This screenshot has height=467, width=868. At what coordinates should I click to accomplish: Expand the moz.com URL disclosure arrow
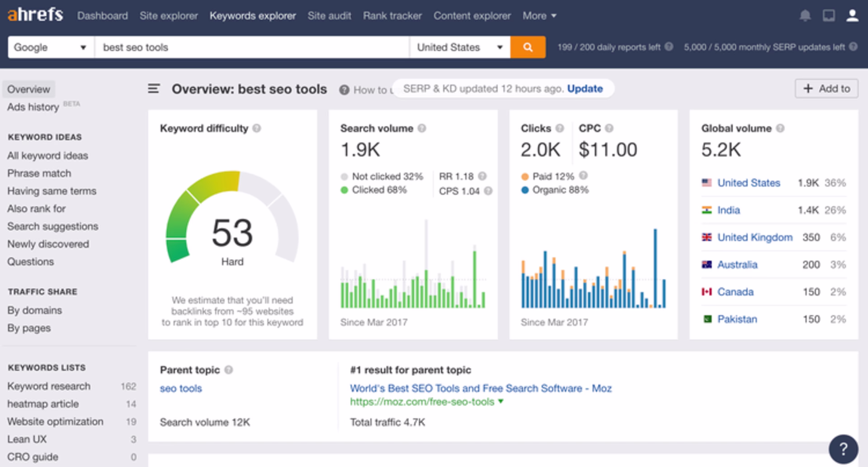coord(500,401)
